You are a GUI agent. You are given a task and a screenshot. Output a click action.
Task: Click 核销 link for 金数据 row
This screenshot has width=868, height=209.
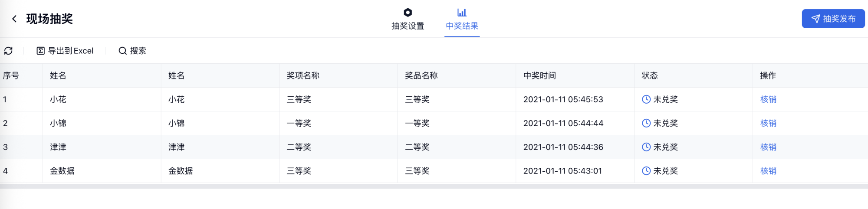(768, 171)
